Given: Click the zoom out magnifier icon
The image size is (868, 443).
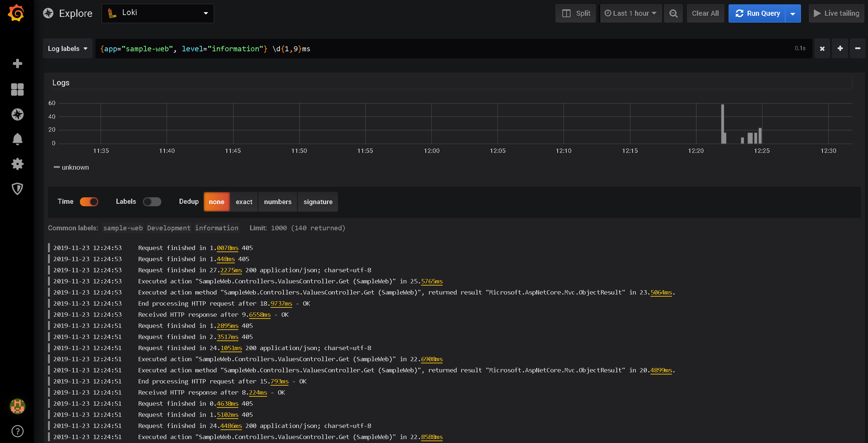Looking at the screenshot, I should coord(673,13).
